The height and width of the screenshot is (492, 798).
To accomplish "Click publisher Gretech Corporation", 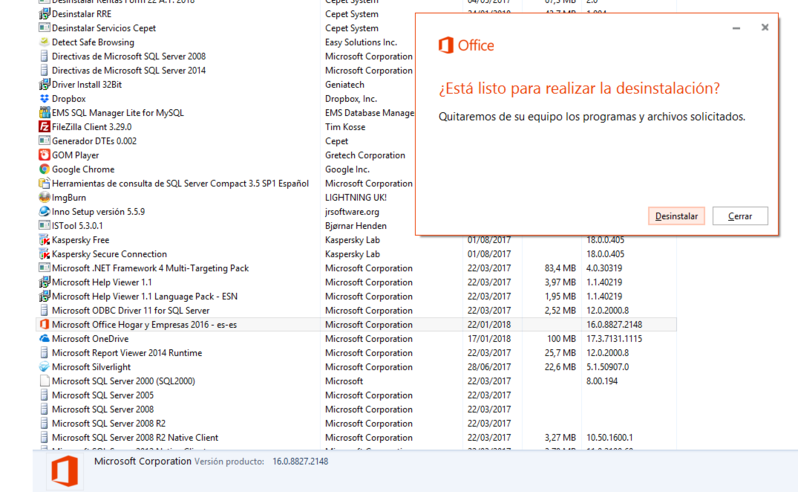I will [x=365, y=155].
